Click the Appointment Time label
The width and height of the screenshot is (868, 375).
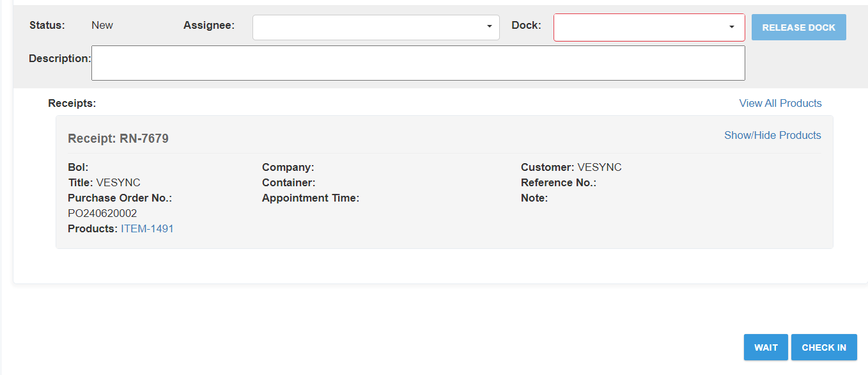click(311, 198)
